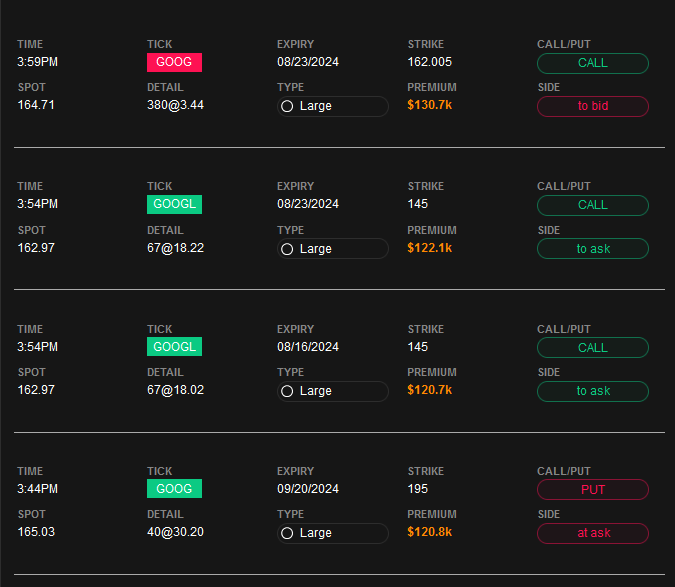The height and width of the screenshot is (587, 675).
Task: Click the 40@30.20 detail value
Action: tap(176, 532)
